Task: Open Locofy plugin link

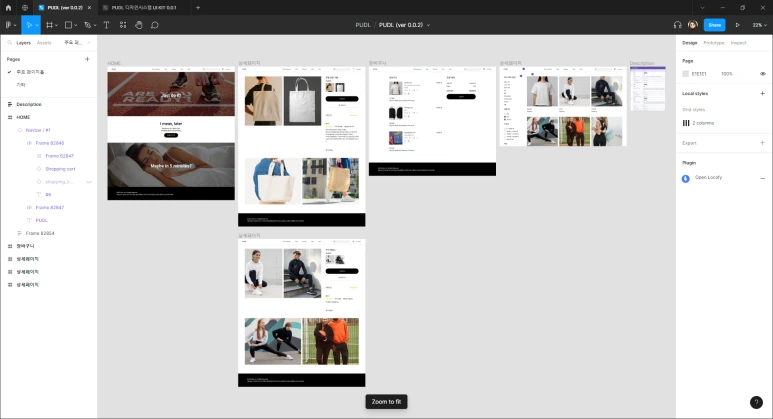Action: tap(708, 177)
